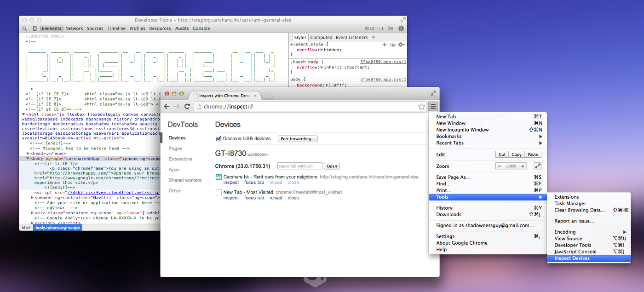Expand the header NavCtrl element
This screenshot has width=644, height=292.
(x=32, y=198)
